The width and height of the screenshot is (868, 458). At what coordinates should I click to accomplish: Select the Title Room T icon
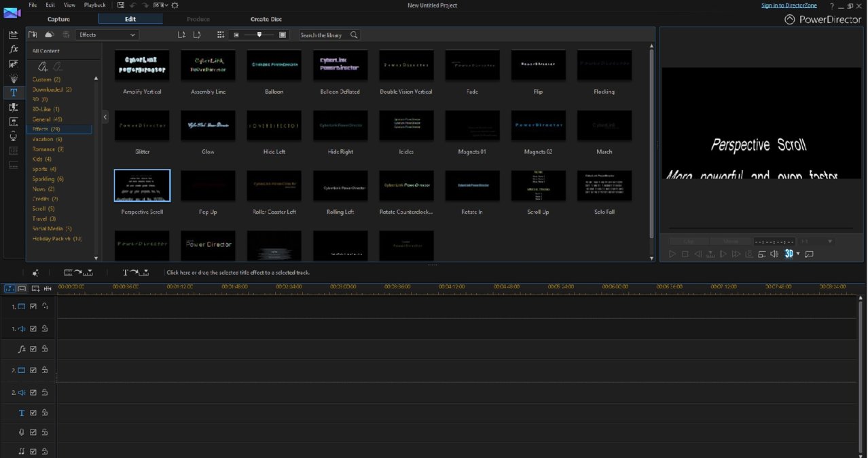pos(14,92)
